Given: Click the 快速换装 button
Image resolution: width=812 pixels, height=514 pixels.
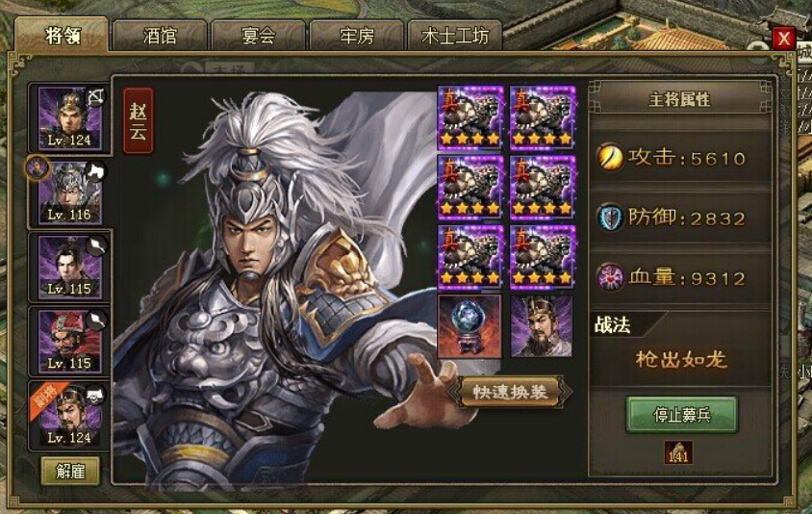Looking at the screenshot, I should click(510, 392).
